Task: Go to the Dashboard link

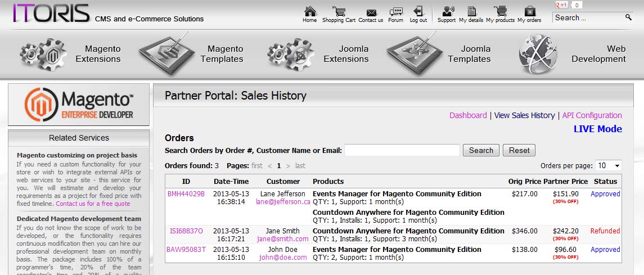Action: [x=468, y=115]
